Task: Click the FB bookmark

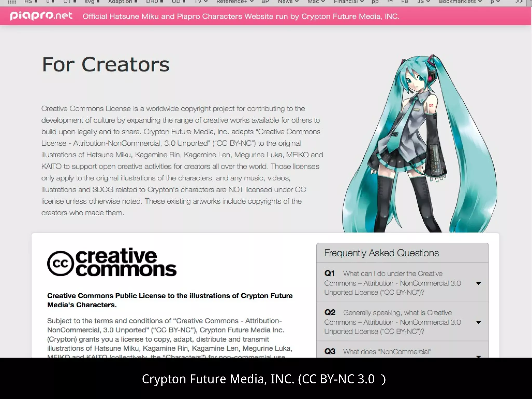Action: [x=404, y=2]
